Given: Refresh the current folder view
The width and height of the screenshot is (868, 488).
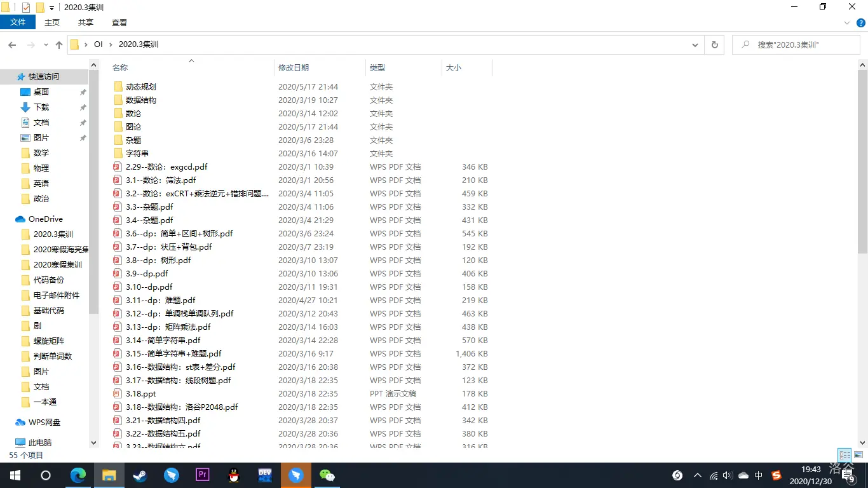Looking at the screenshot, I should coord(714,45).
